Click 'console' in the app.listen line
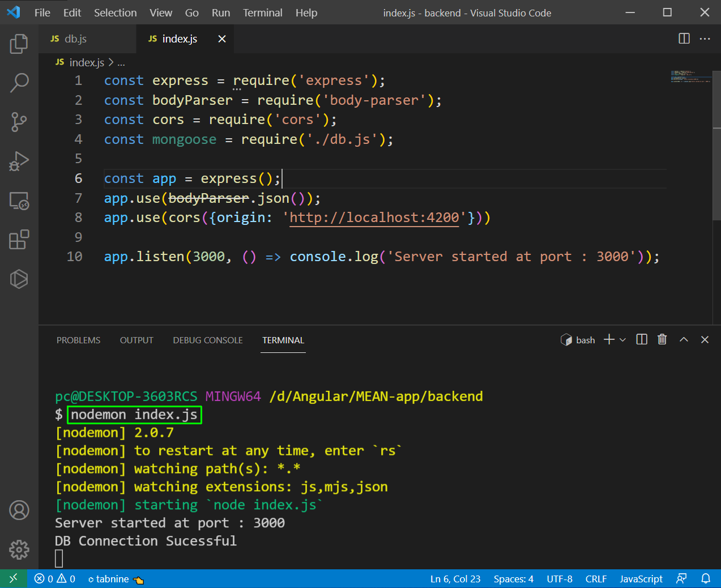This screenshot has height=588, width=721. click(x=318, y=257)
